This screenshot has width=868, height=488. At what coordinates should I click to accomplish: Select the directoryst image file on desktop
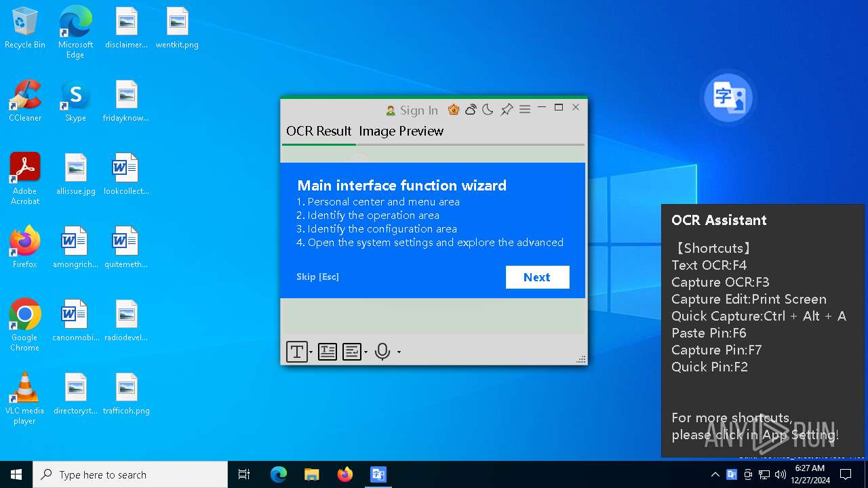click(75, 394)
